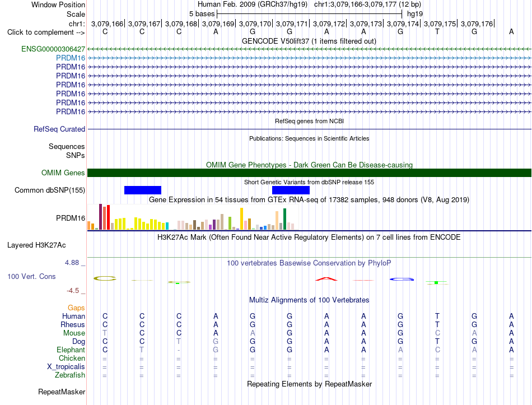Click the GTEx Gene Expression track title
The width and height of the screenshot is (532, 405).
click(309, 199)
